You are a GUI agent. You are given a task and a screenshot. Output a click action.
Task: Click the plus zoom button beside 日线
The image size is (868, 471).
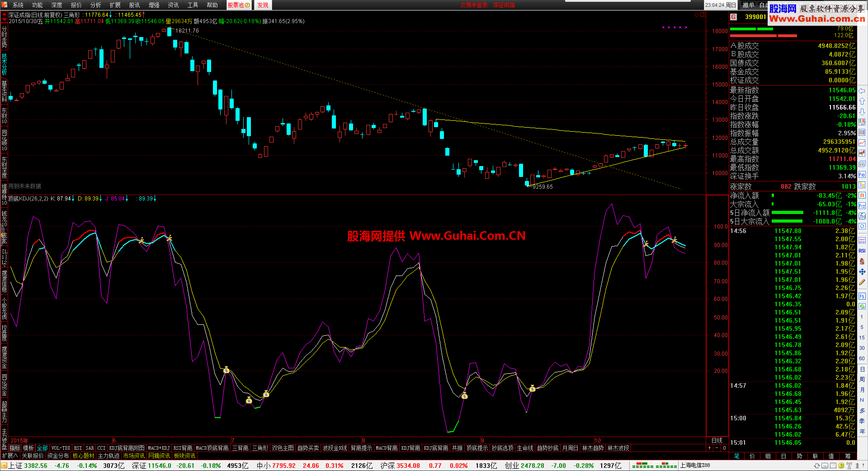(x=709, y=448)
